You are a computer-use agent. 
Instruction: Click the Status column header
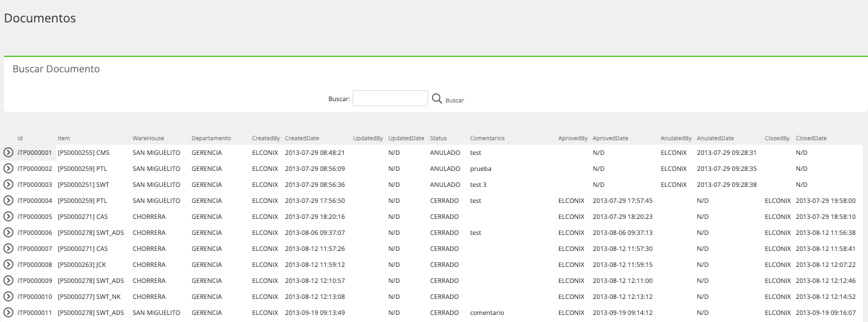tap(438, 138)
